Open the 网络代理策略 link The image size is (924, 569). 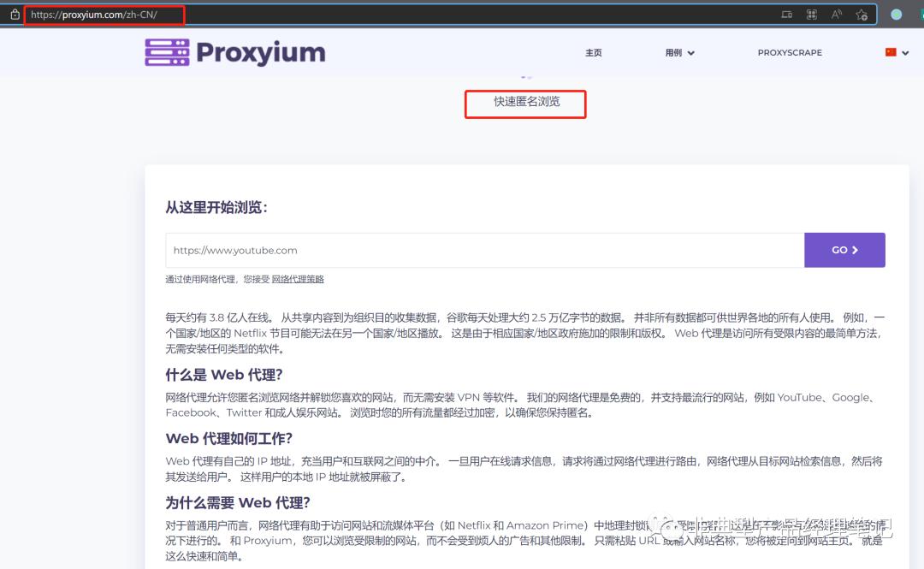click(x=298, y=279)
